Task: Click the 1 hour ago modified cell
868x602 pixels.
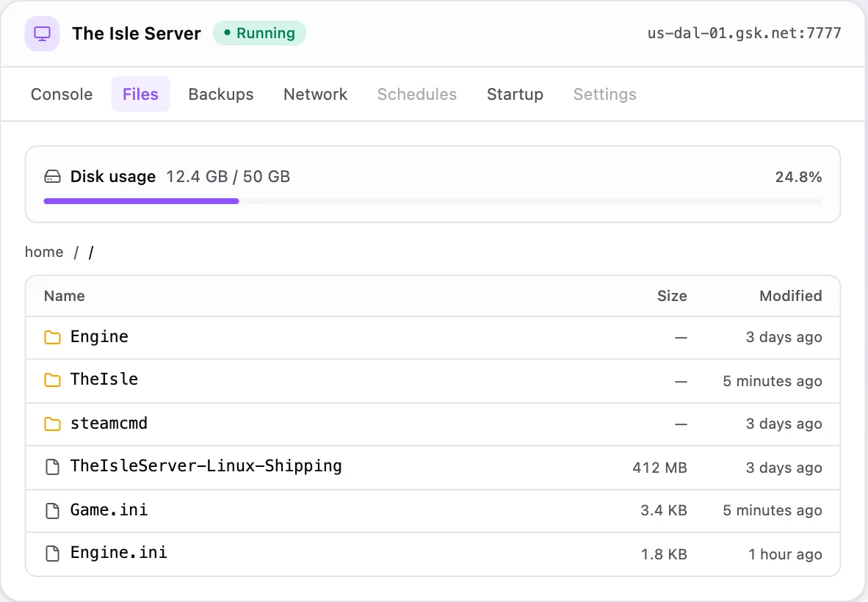Action: (x=785, y=554)
